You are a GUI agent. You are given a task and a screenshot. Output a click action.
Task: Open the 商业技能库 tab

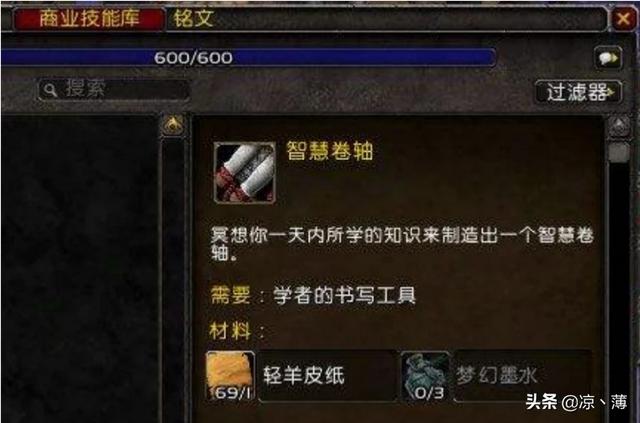89,18
